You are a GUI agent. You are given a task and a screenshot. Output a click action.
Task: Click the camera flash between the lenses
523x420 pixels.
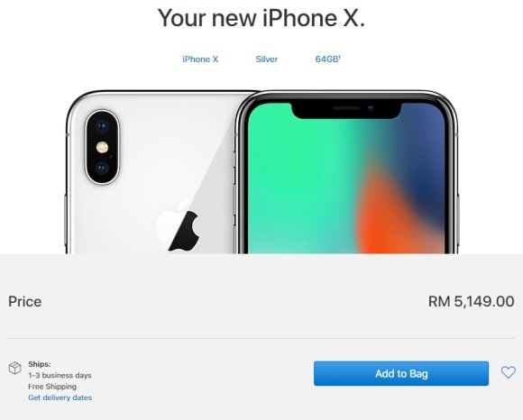pos(102,147)
